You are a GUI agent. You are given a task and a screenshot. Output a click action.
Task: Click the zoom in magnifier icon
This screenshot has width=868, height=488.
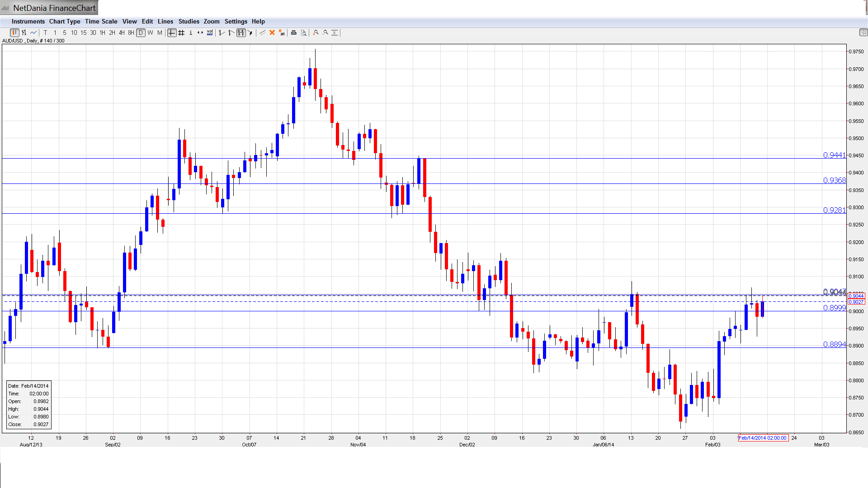[316, 33]
